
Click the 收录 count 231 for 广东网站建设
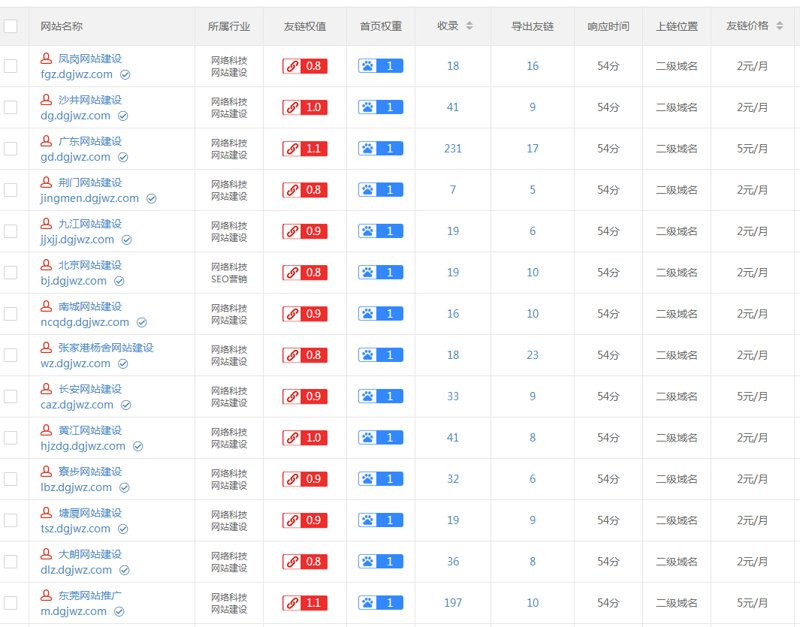pos(453,149)
